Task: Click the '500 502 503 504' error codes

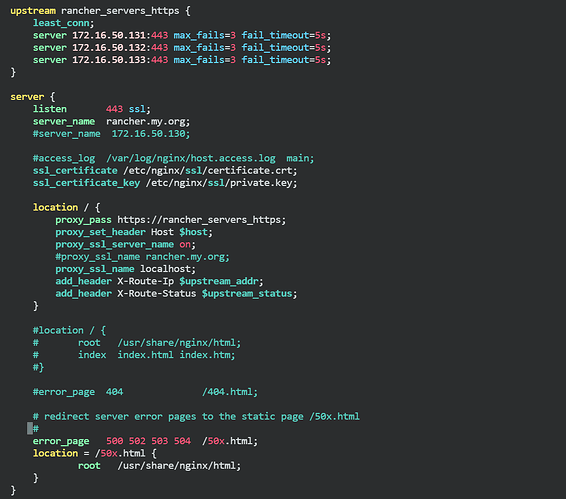Action: [148, 441]
